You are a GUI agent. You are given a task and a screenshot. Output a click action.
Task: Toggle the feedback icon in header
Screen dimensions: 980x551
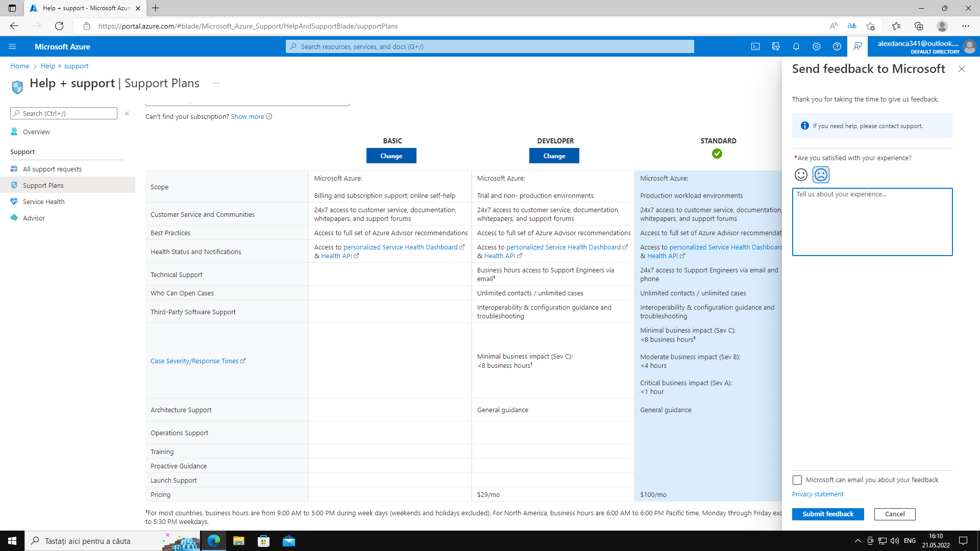(857, 46)
